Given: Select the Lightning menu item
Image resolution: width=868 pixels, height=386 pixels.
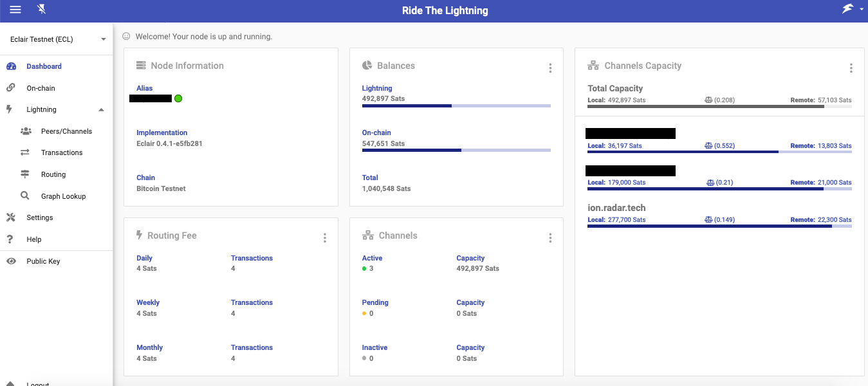Looking at the screenshot, I should (41, 110).
